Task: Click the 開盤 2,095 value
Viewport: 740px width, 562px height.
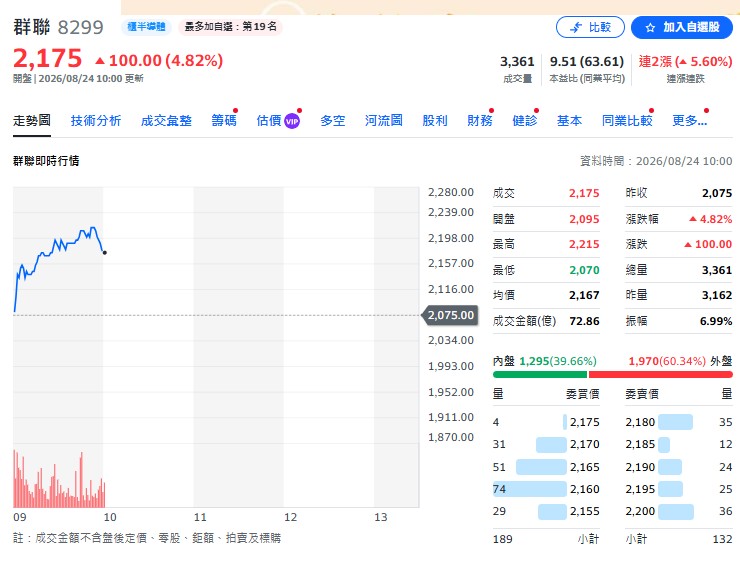Action: click(584, 219)
